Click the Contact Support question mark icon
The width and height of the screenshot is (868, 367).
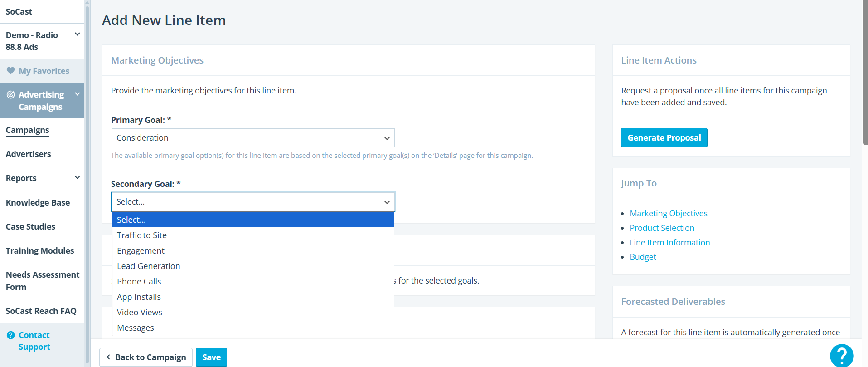click(x=11, y=335)
